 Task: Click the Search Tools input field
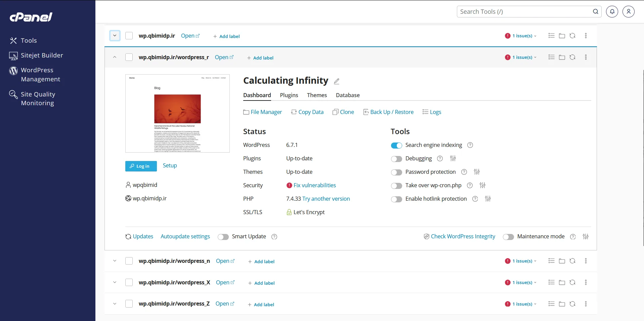(x=524, y=12)
